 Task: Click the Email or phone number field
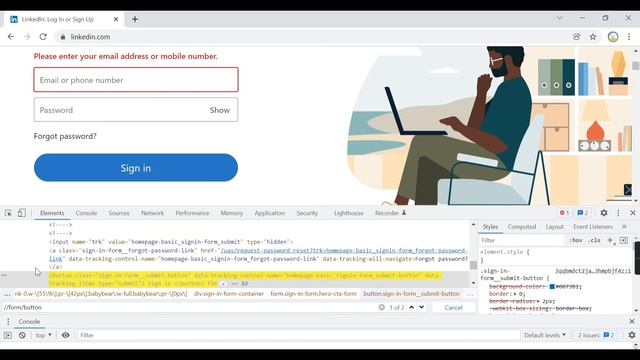click(x=136, y=80)
